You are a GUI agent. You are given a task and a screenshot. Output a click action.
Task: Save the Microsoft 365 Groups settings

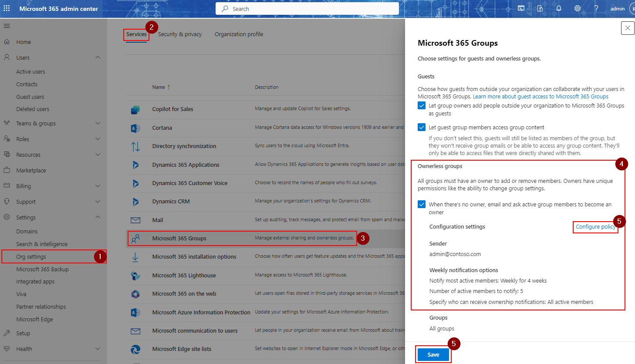tap(433, 355)
